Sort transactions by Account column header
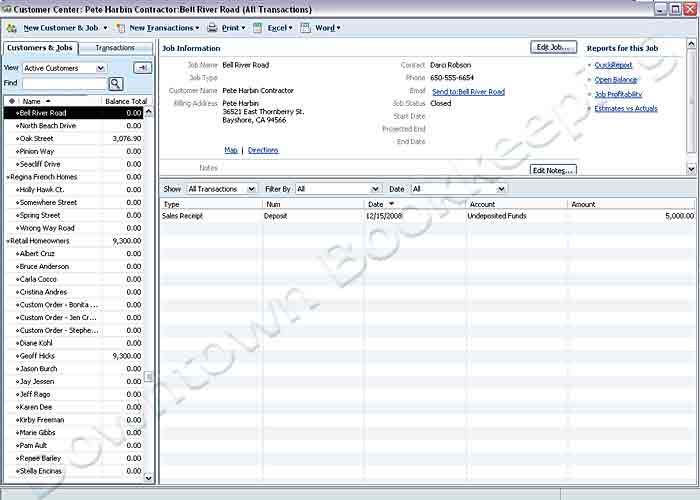This screenshot has height=500, width=700. [517, 204]
